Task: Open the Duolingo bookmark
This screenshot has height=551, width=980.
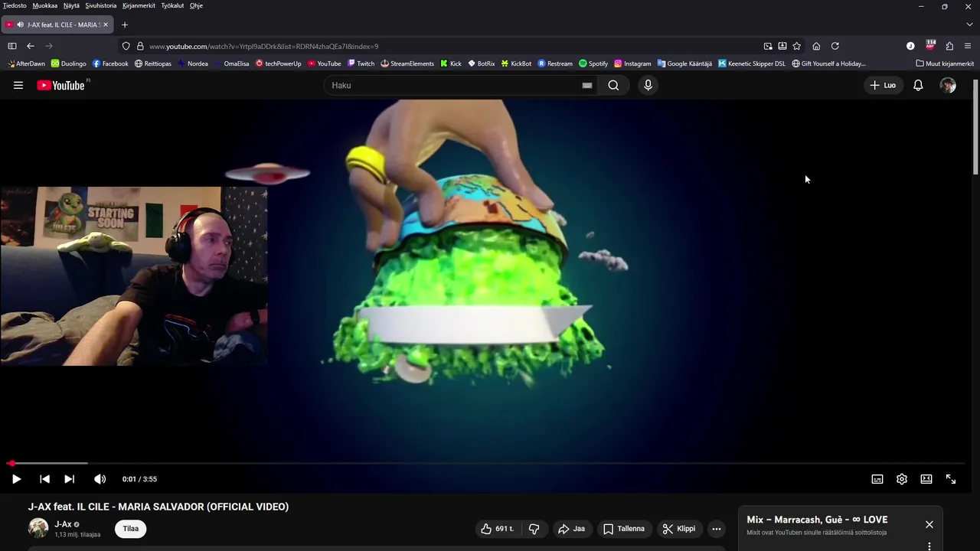Action: [69, 64]
